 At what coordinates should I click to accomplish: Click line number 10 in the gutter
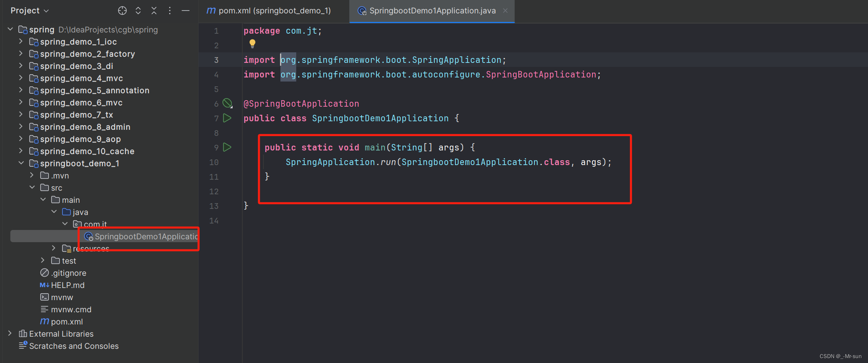point(214,162)
